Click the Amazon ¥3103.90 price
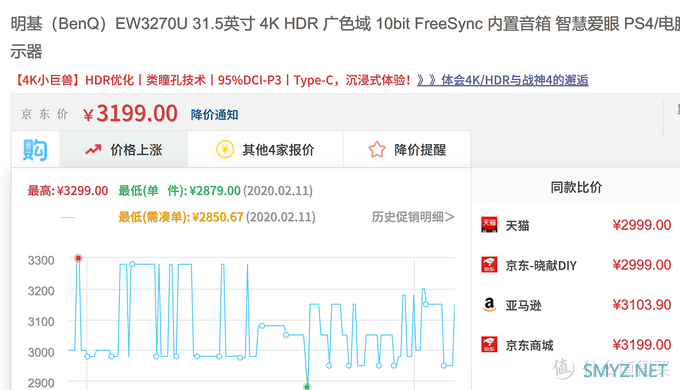 click(642, 305)
